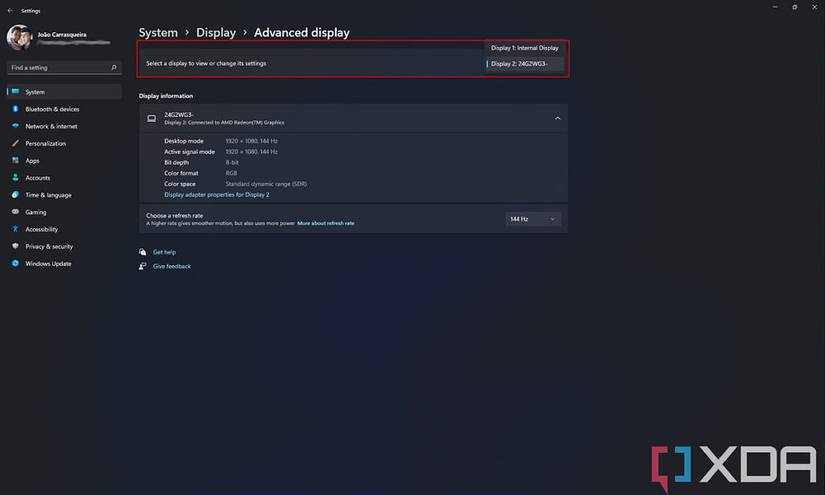Screen dimensions: 825x495
Task: Collapse the 24G2WG3- display information chevron
Action: (x=557, y=118)
